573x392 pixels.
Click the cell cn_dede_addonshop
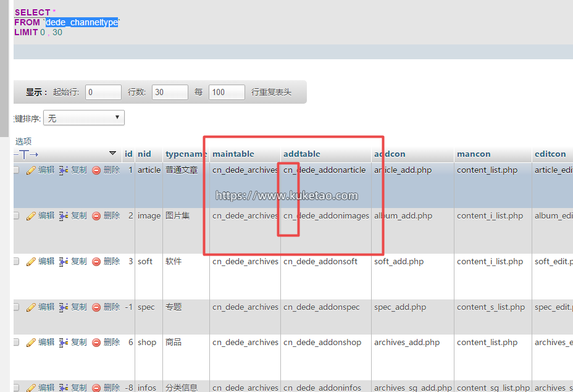coord(322,343)
